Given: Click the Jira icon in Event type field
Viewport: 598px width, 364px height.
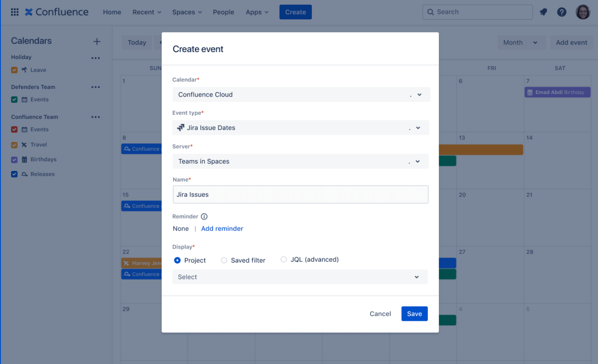Looking at the screenshot, I should (180, 128).
